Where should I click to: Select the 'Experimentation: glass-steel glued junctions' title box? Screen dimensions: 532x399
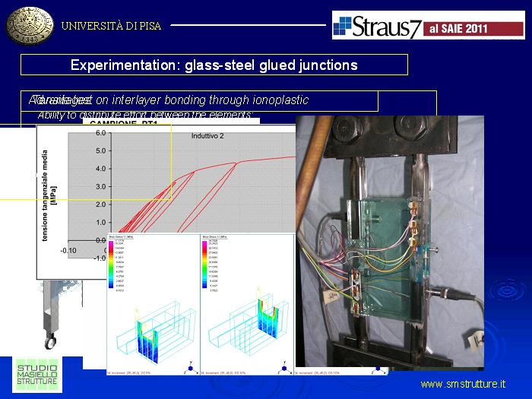(x=214, y=65)
